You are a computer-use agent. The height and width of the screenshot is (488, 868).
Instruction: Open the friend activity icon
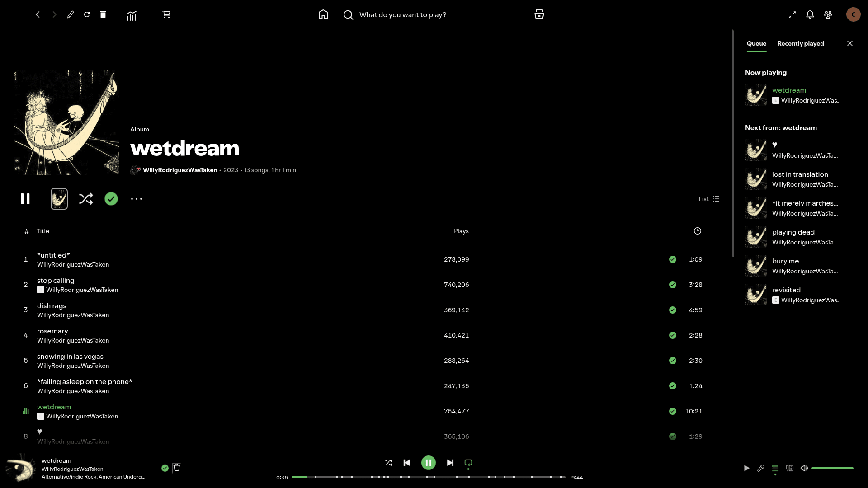[828, 15]
